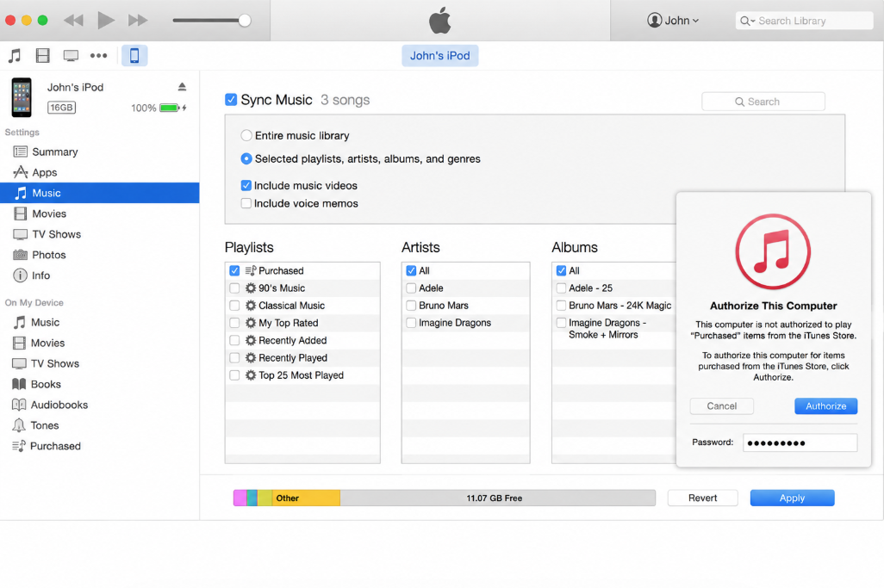884x588 pixels.
Task: Select Selected playlists, artists, albums option
Action: point(246,158)
